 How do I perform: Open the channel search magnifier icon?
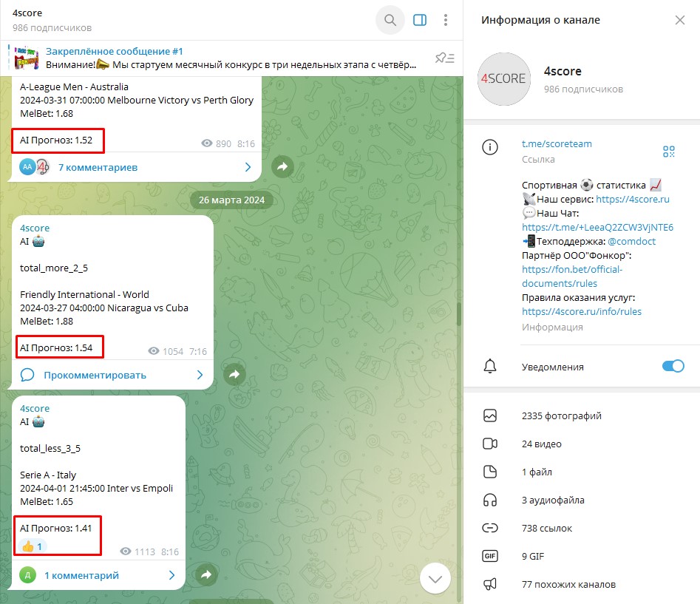(390, 20)
